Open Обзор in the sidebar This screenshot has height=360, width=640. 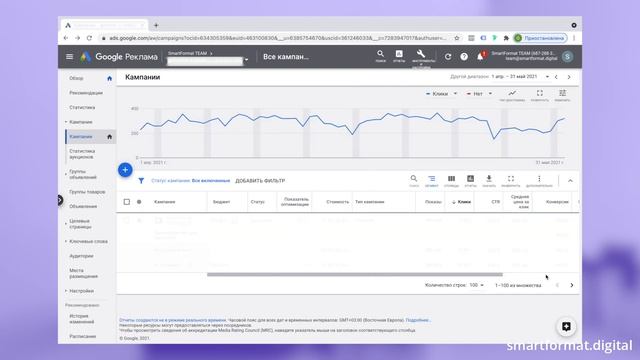coord(76,78)
